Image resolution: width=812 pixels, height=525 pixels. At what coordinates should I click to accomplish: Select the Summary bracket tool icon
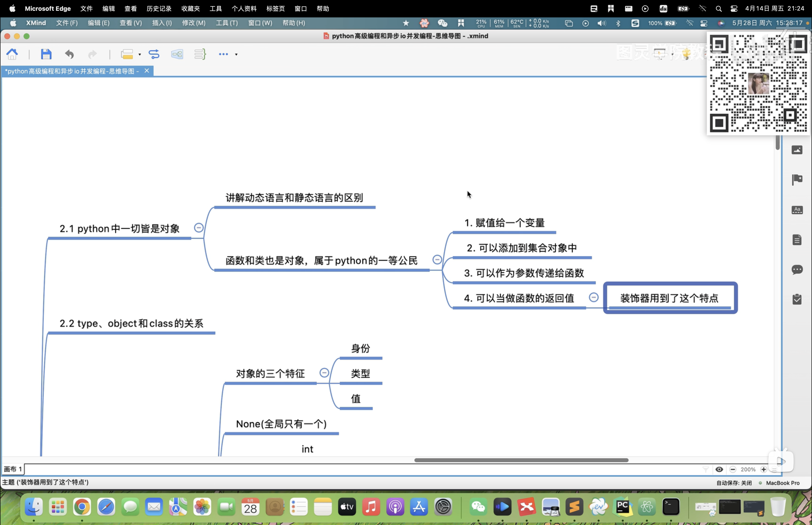[x=200, y=54]
